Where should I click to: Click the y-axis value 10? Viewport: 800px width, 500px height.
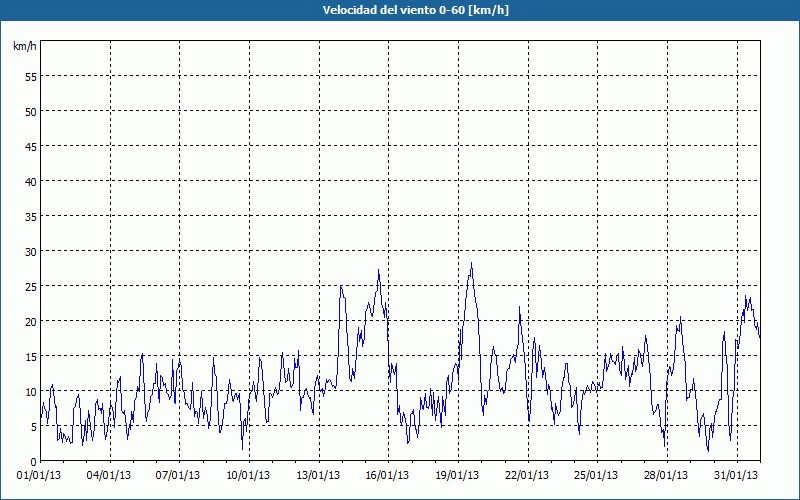click(31, 391)
